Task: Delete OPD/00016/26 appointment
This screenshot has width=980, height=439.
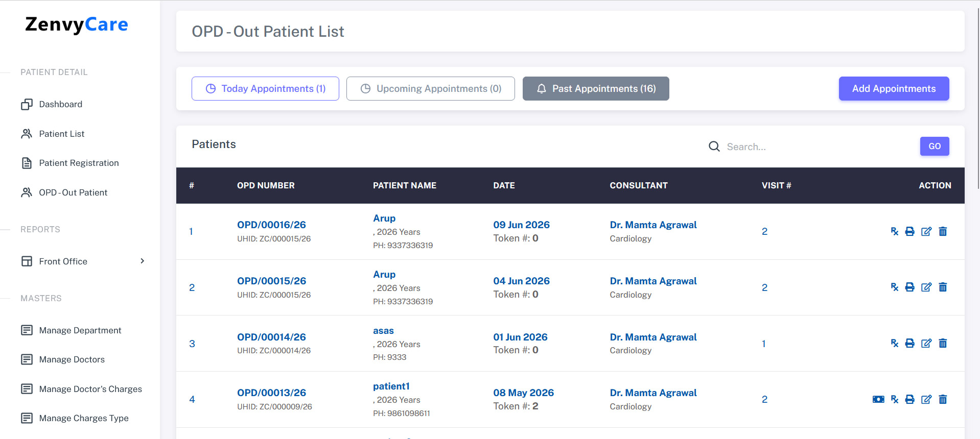Action: (943, 231)
